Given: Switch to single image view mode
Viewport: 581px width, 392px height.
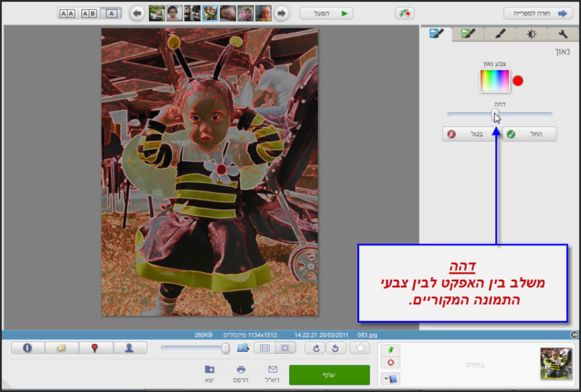Looking at the screenshot, I should (110, 12).
